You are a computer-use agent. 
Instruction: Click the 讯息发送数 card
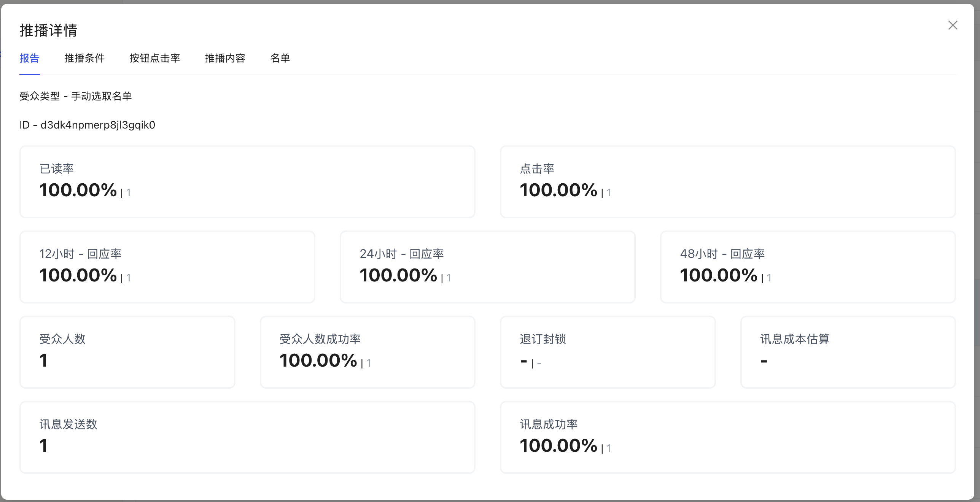click(x=247, y=437)
